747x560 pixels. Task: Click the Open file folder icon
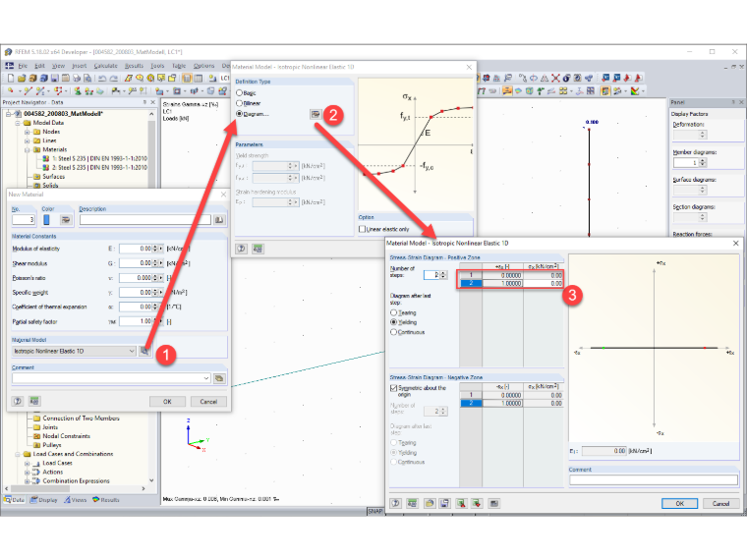point(22,78)
